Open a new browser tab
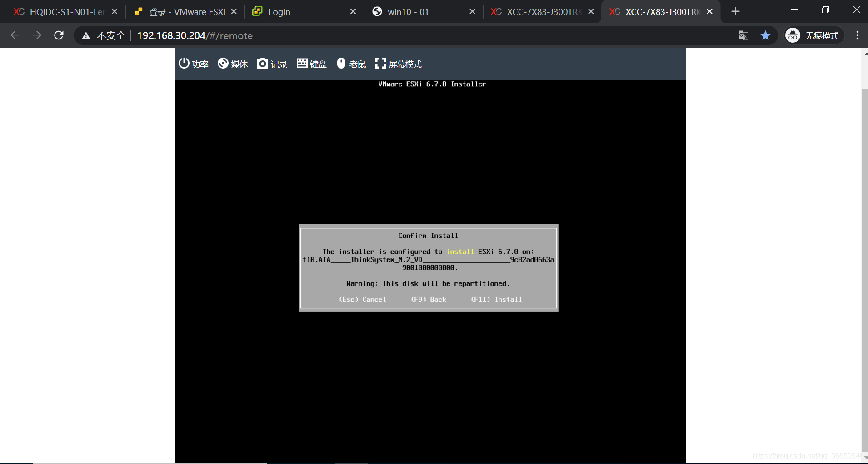The height and width of the screenshot is (464, 868). (x=736, y=12)
